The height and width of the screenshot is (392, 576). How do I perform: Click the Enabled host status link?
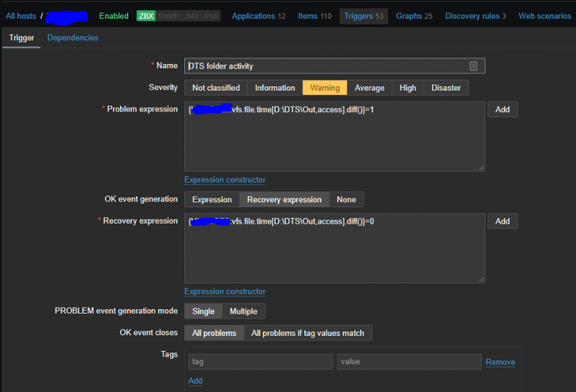(114, 16)
